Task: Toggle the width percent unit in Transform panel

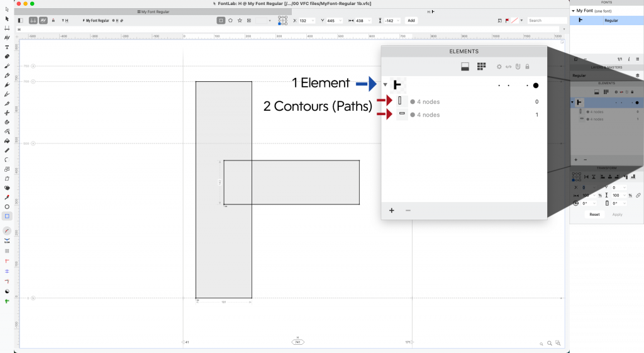Action: click(x=600, y=196)
